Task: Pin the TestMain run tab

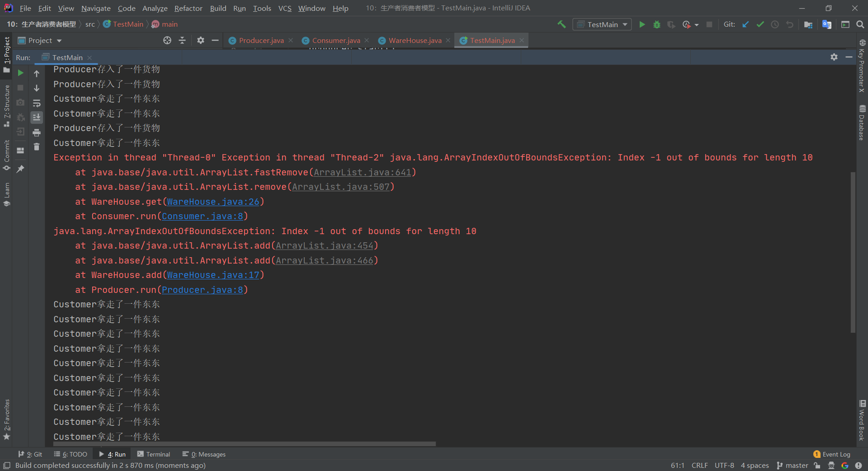Action: point(20,169)
